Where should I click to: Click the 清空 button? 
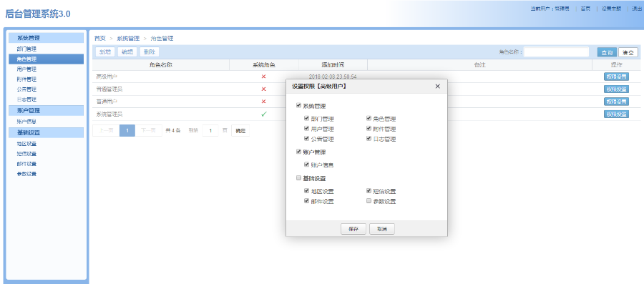[x=628, y=52]
